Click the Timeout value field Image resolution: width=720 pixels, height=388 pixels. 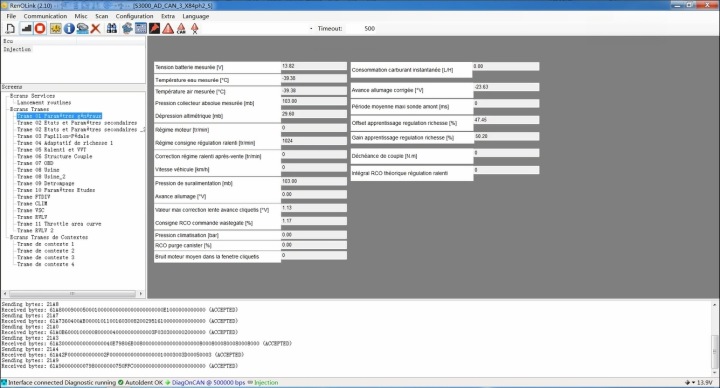(370, 28)
